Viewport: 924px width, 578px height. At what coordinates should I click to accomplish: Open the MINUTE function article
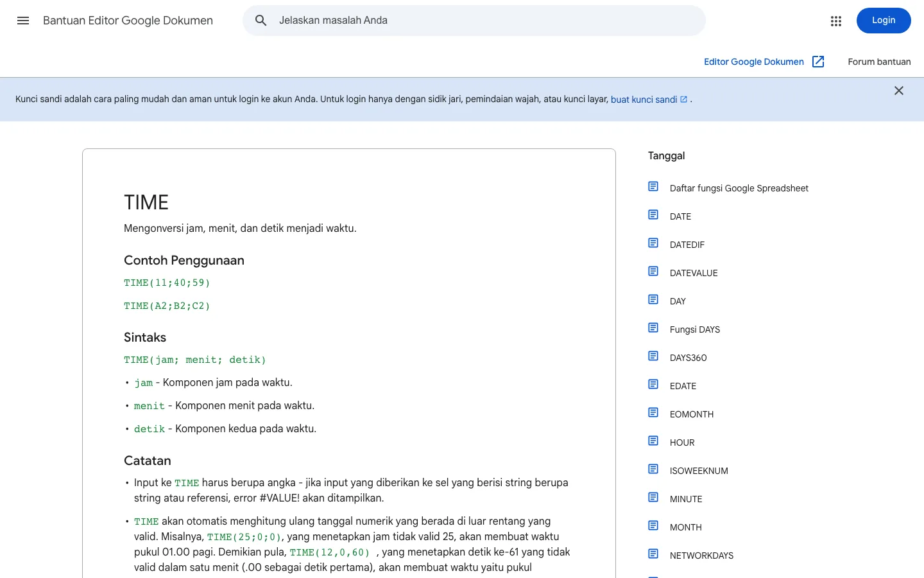[686, 499]
